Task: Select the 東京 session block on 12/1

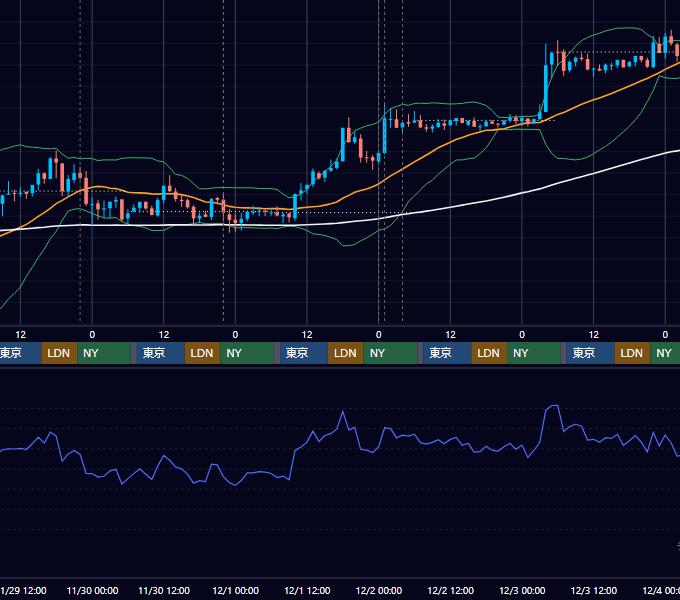Action: click(304, 353)
